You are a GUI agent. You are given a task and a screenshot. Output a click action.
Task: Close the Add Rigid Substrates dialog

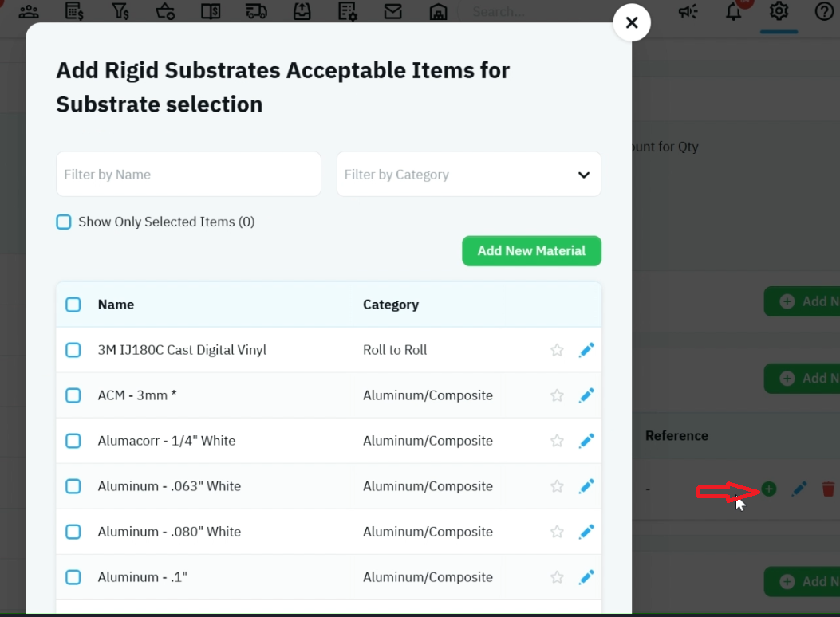(x=632, y=23)
